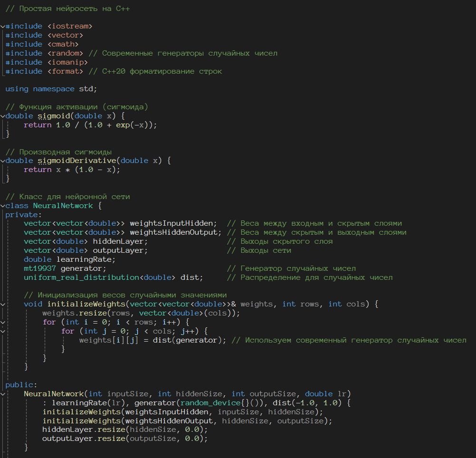This screenshot has height=458, width=476.
Task: Click 'learningRate;' member declaration
Action: click(86, 259)
